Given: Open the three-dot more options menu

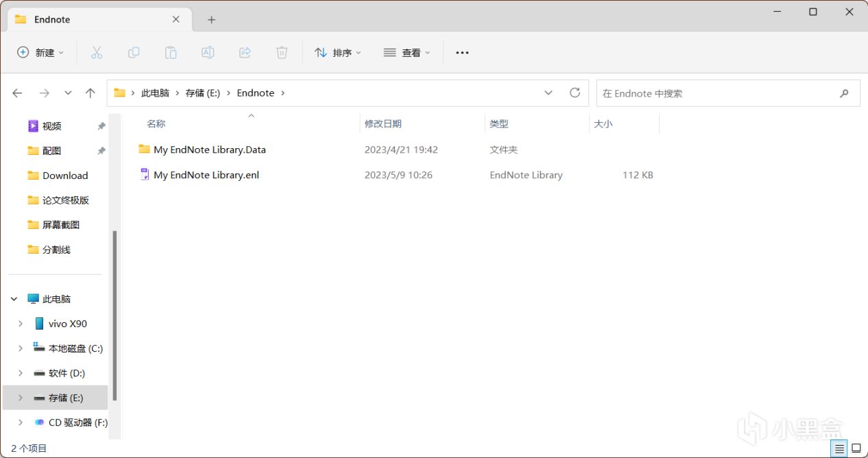Looking at the screenshot, I should point(462,53).
